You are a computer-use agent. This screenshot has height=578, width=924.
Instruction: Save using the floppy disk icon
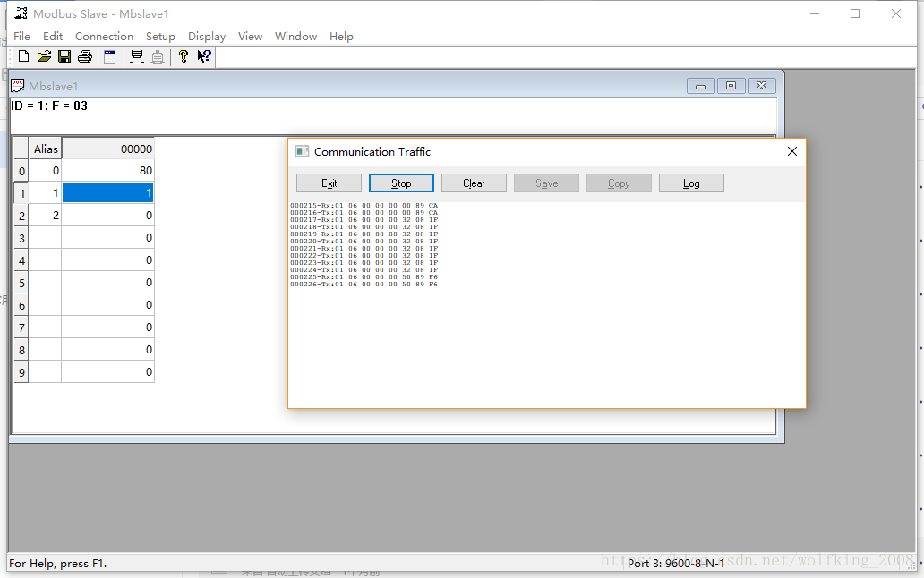click(x=64, y=56)
